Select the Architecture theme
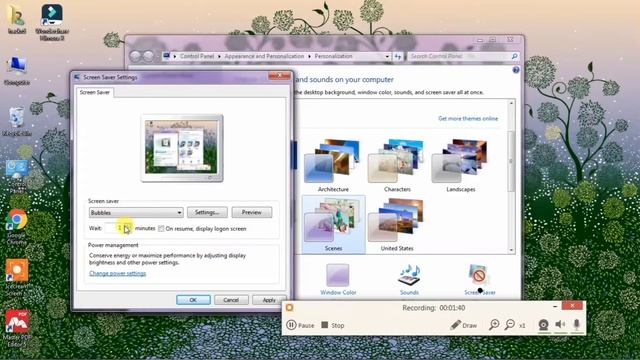The height and width of the screenshot is (360, 640). [x=333, y=164]
